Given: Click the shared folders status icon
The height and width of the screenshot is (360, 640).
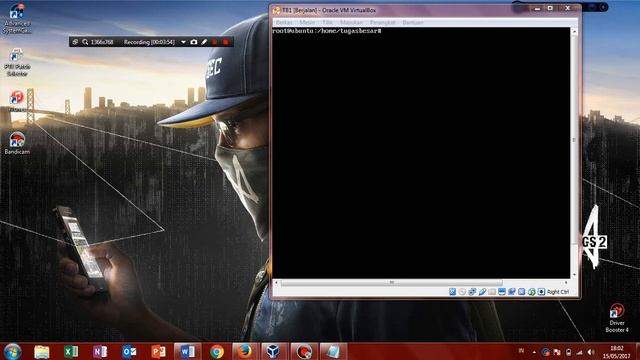Looking at the screenshot, I should point(492,292).
